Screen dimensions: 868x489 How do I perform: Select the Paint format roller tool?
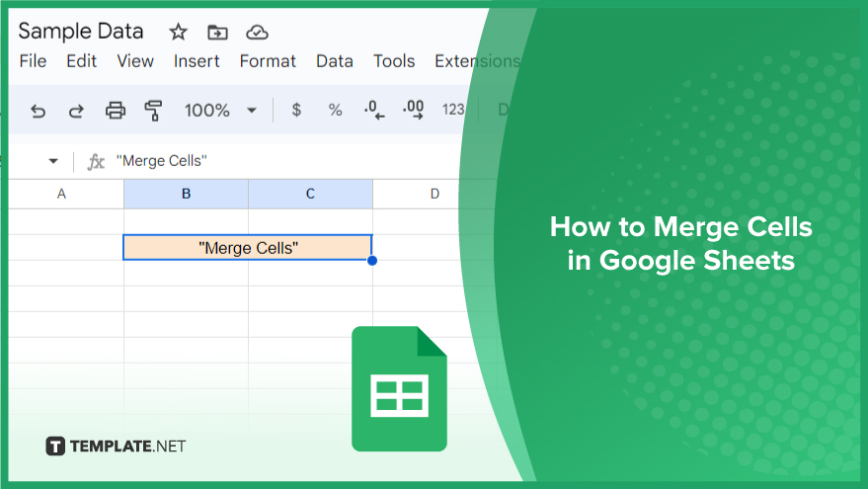(153, 111)
